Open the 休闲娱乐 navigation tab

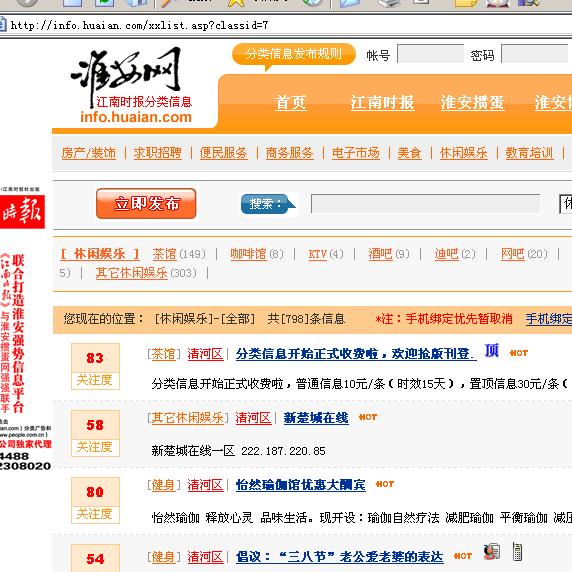pyautogui.click(x=464, y=153)
